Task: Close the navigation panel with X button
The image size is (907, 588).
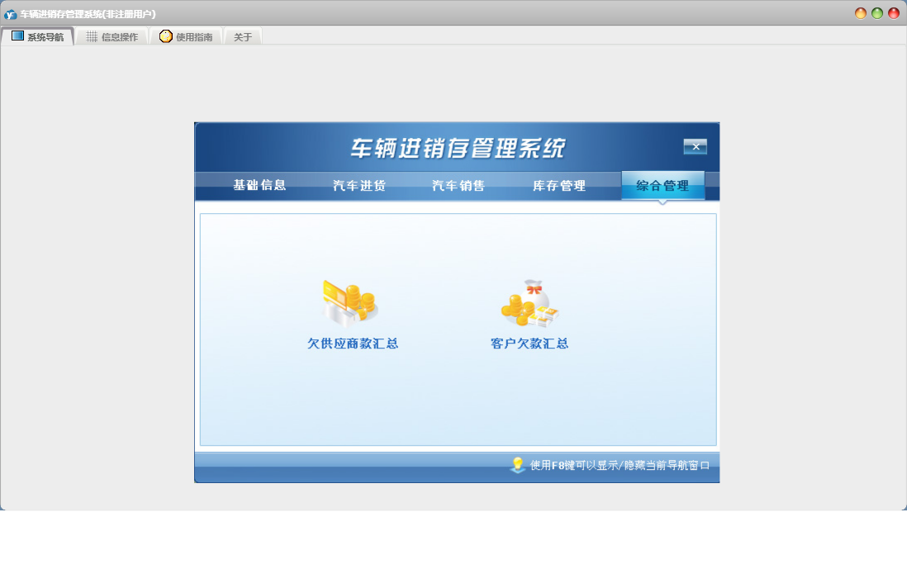Action: pos(696,147)
